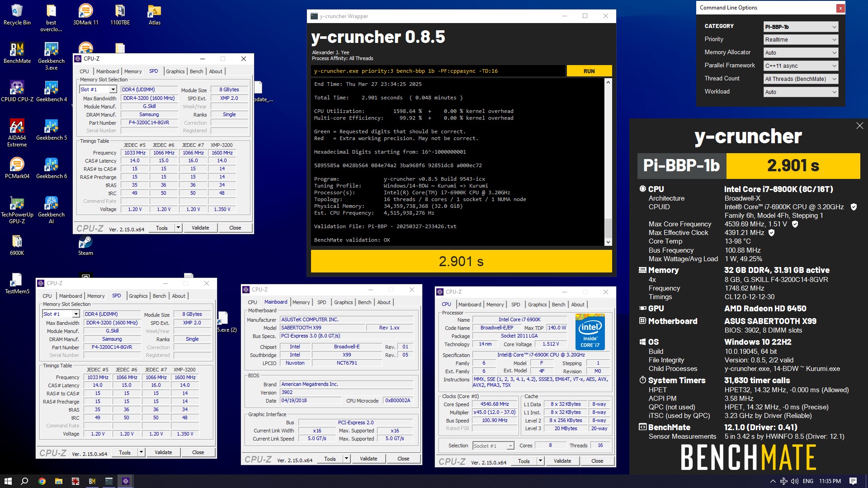Open taskbar search magnifier
Image resolution: width=868 pixels, height=488 pixels.
point(24,481)
